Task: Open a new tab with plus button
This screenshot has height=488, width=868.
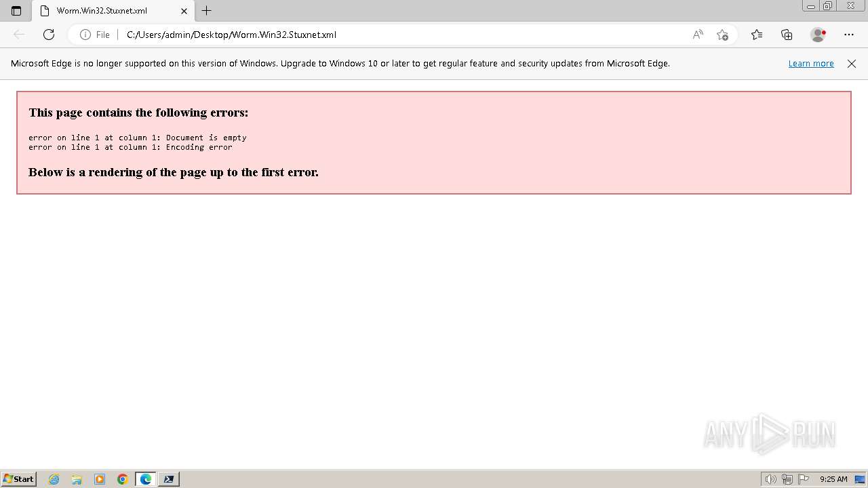Action: click(x=207, y=11)
